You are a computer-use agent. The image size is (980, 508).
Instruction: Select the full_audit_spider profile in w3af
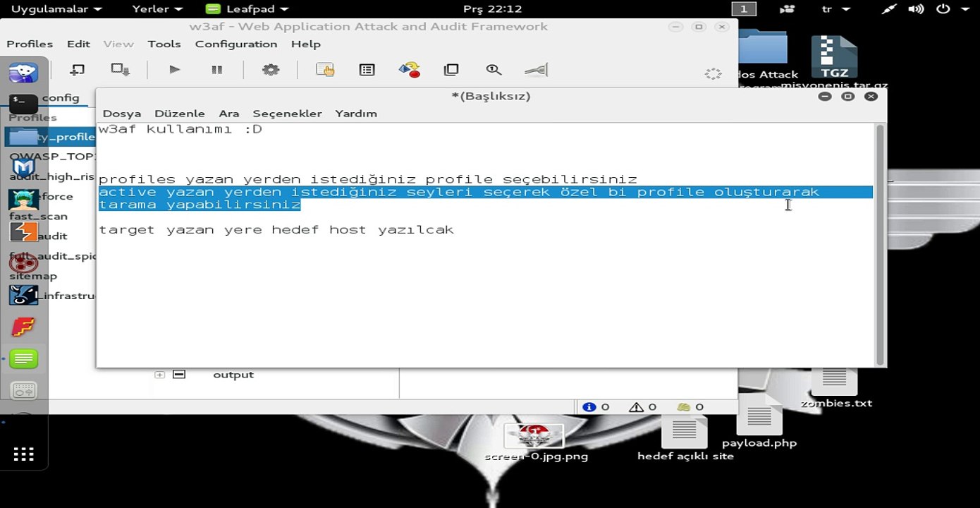click(x=51, y=256)
